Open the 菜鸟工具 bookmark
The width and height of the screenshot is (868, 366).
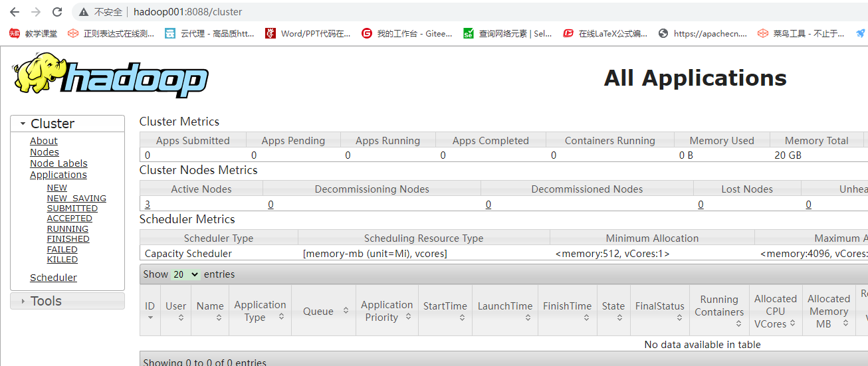[801, 33]
